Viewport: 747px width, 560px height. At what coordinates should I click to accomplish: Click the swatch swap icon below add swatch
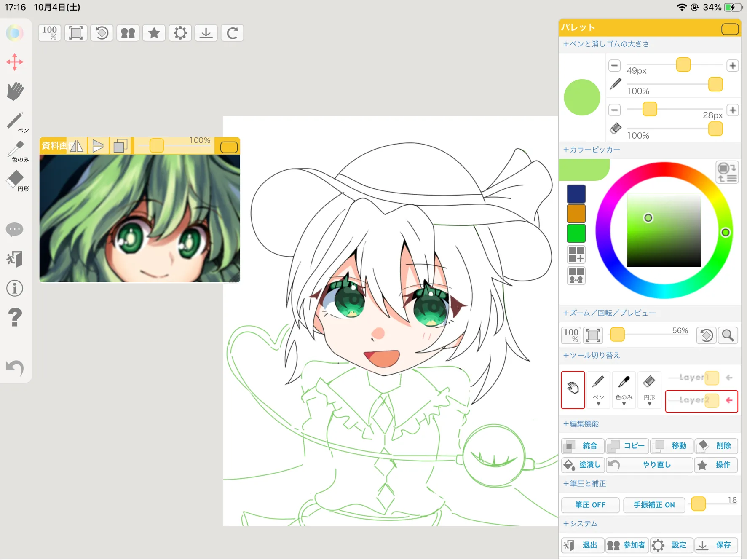pyautogui.click(x=576, y=276)
